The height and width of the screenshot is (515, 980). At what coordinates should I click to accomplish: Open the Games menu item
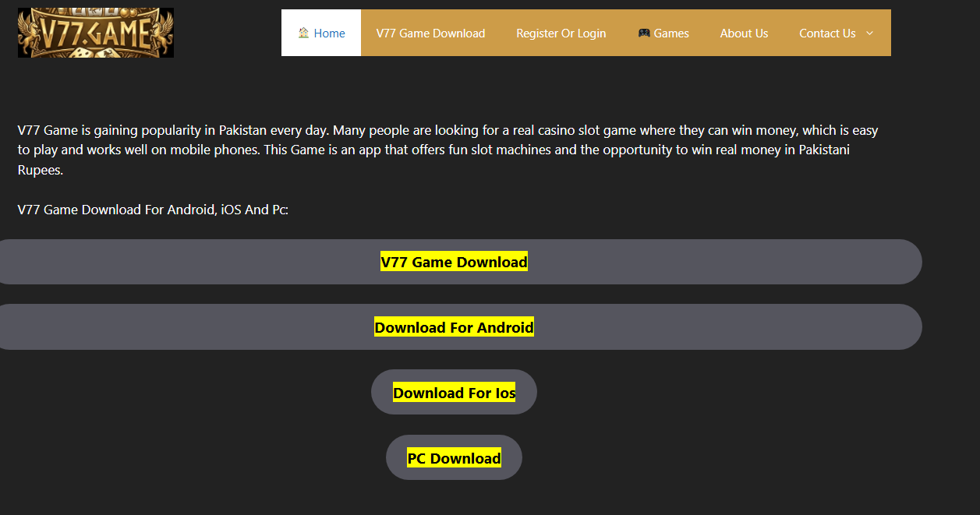tap(663, 33)
